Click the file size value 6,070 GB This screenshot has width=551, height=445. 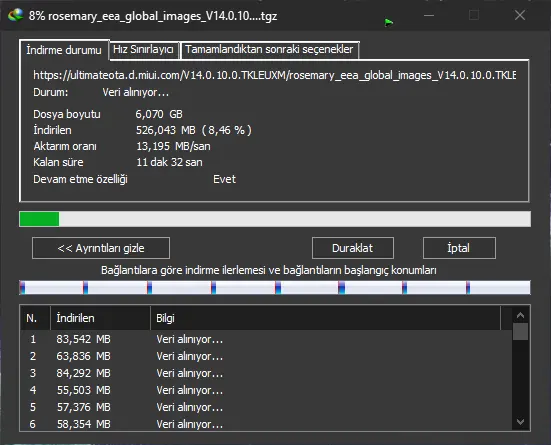tap(159, 114)
